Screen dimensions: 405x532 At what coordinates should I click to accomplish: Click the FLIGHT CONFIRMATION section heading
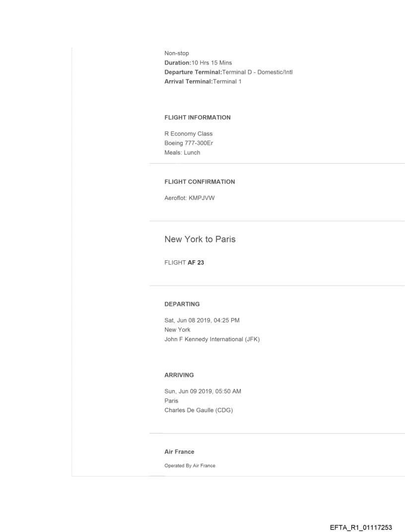(x=200, y=182)
